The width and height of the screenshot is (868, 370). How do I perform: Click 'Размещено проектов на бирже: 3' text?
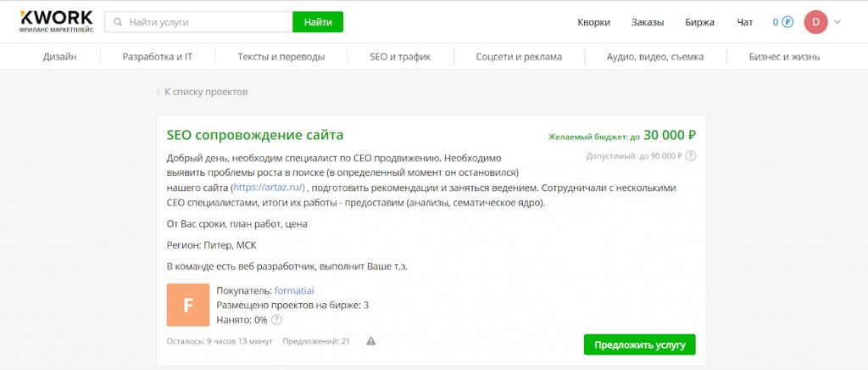[292, 306]
